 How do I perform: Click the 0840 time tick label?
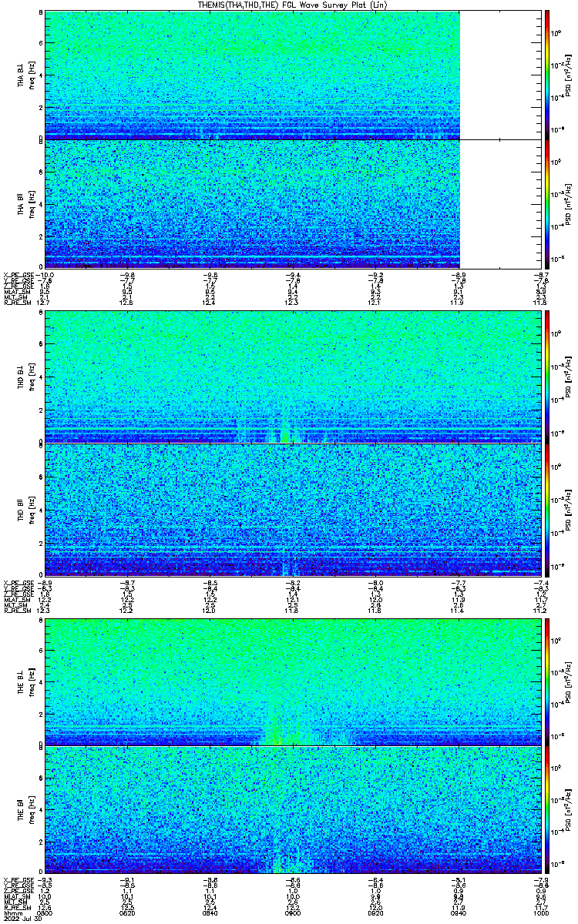[x=210, y=912]
